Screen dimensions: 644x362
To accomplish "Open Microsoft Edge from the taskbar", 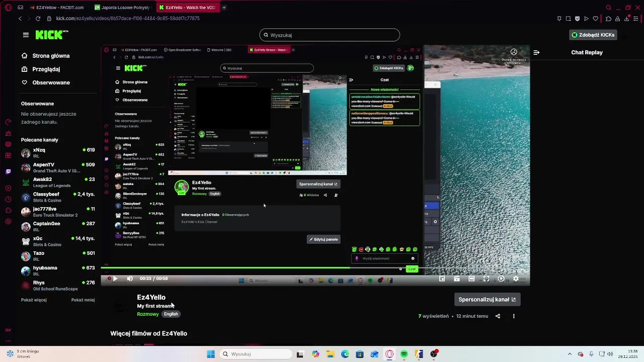I will 345,354.
